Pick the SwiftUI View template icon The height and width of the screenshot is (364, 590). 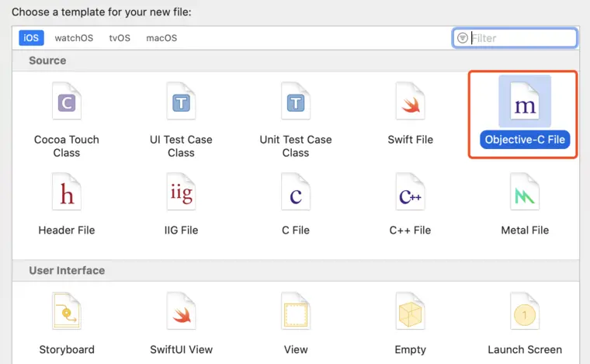click(x=181, y=312)
